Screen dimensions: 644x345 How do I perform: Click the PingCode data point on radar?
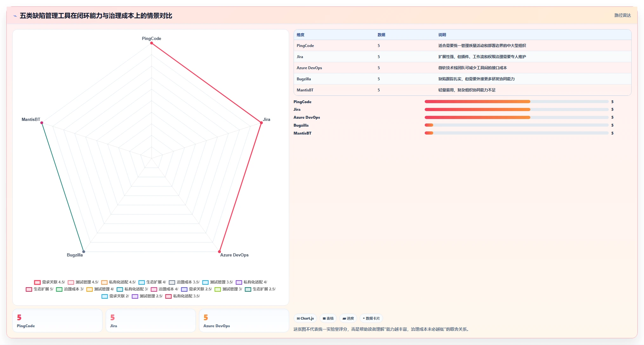(152, 43)
